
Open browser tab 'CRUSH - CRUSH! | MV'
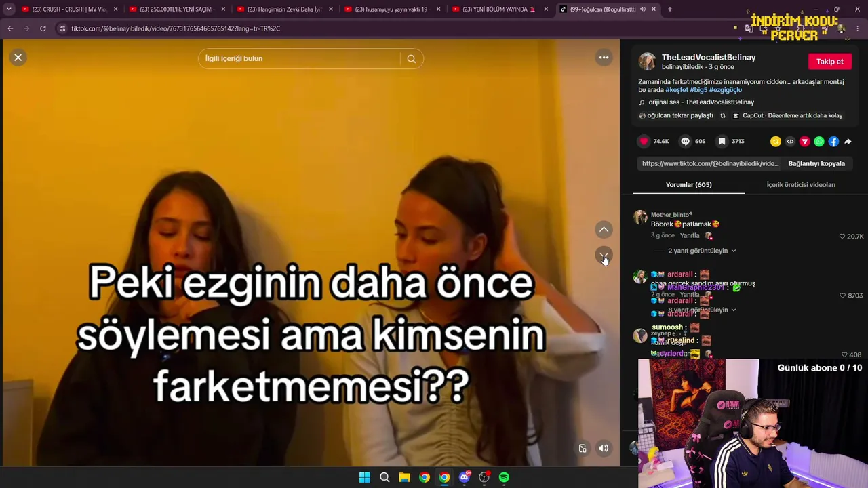point(70,9)
